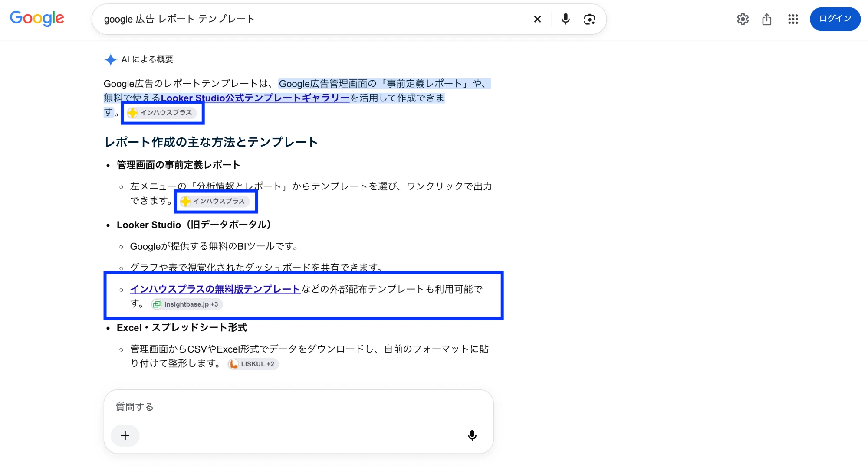Screen dimensions: 868x470
Task: Open the LISKUL +2 sources chip
Action: tap(253, 364)
